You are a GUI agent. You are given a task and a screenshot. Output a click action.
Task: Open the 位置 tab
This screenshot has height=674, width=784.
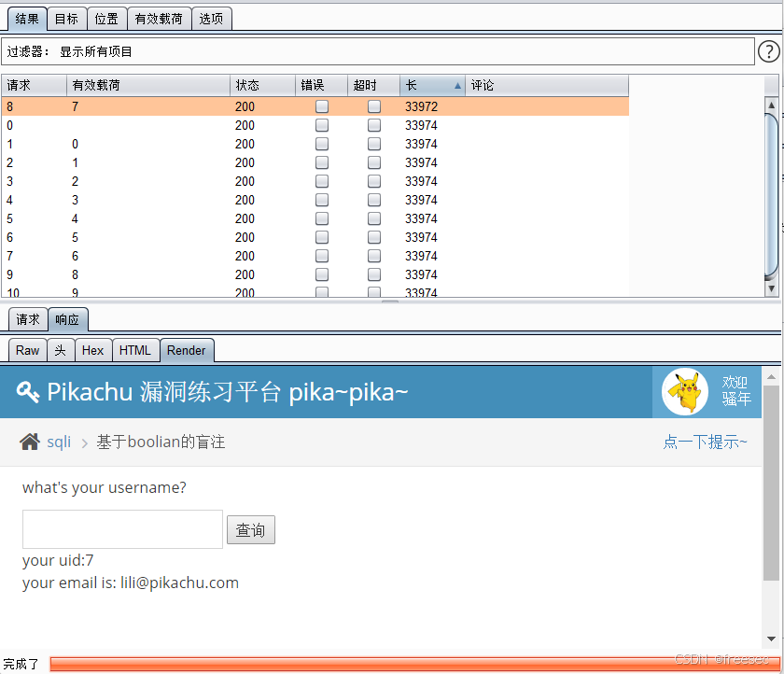coord(106,19)
